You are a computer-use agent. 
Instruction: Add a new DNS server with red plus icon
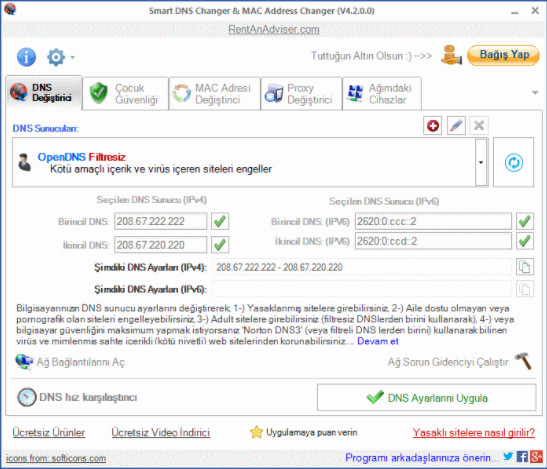[433, 126]
